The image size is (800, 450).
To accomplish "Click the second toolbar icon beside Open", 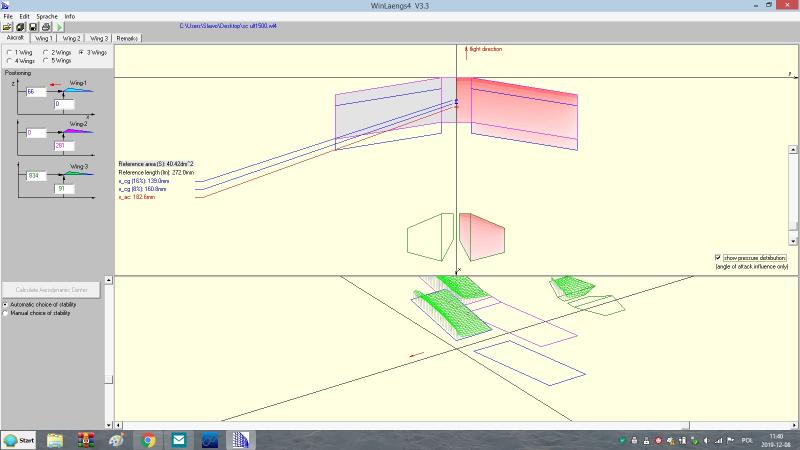I will click(x=20, y=27).
